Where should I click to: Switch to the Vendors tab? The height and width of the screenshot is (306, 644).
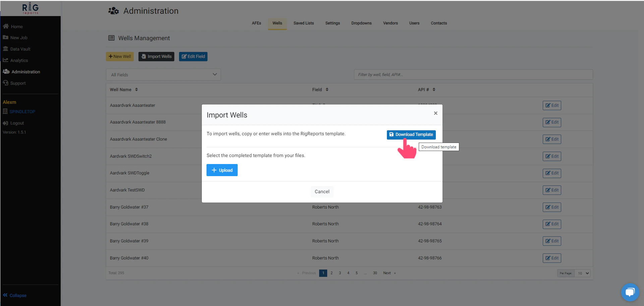click(x=391, y=23)
